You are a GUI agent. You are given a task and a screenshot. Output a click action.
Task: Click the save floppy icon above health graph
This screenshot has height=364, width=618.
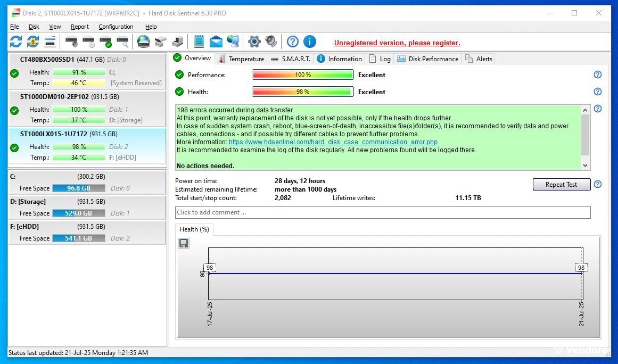pos(183,243)
